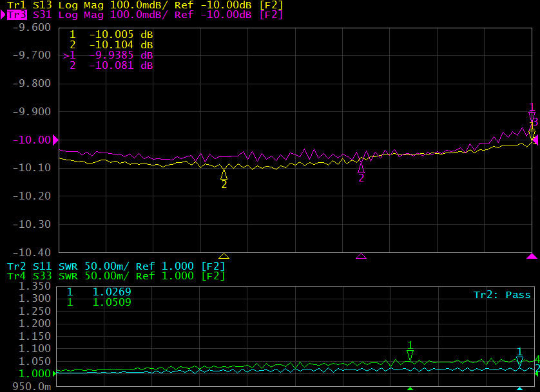The width and height of the screenshot is (540, 392).
Task: Click green reference pointer beside 1.000 scale
Action: 54,373
